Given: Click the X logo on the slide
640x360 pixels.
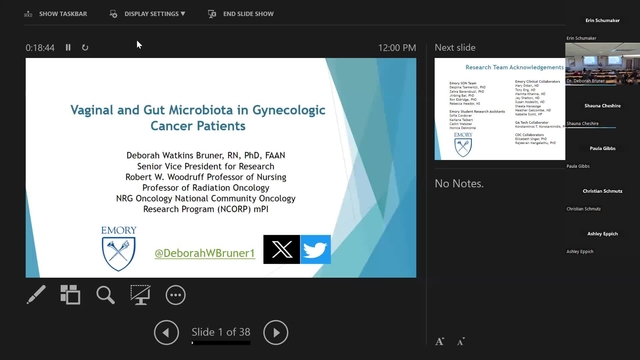Looking at the screenshot, I should pyautogui.click(x=282, y=249).
